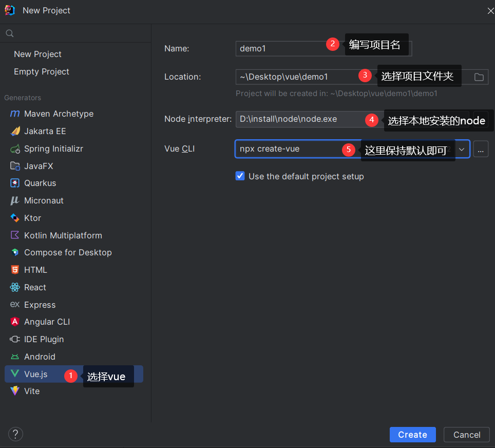Click the Compose for Desktop icon
The height and width of the screenshot is (448, 495).
(x=15, y=252)
